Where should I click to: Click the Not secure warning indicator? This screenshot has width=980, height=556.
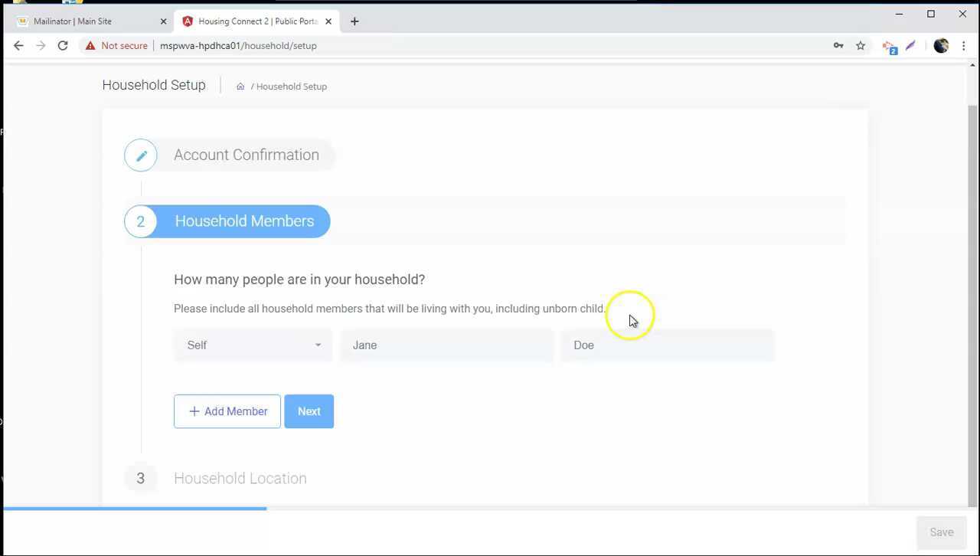(116, 45)
